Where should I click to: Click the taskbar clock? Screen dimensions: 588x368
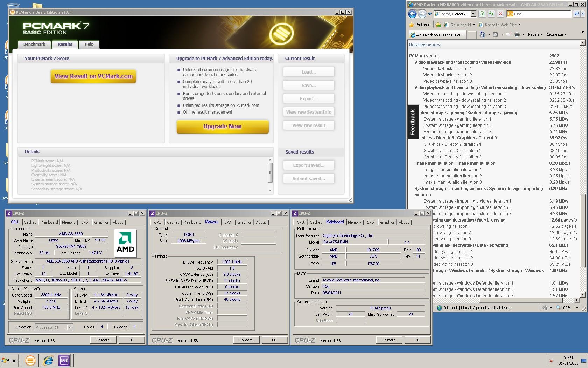pos(568,361)
